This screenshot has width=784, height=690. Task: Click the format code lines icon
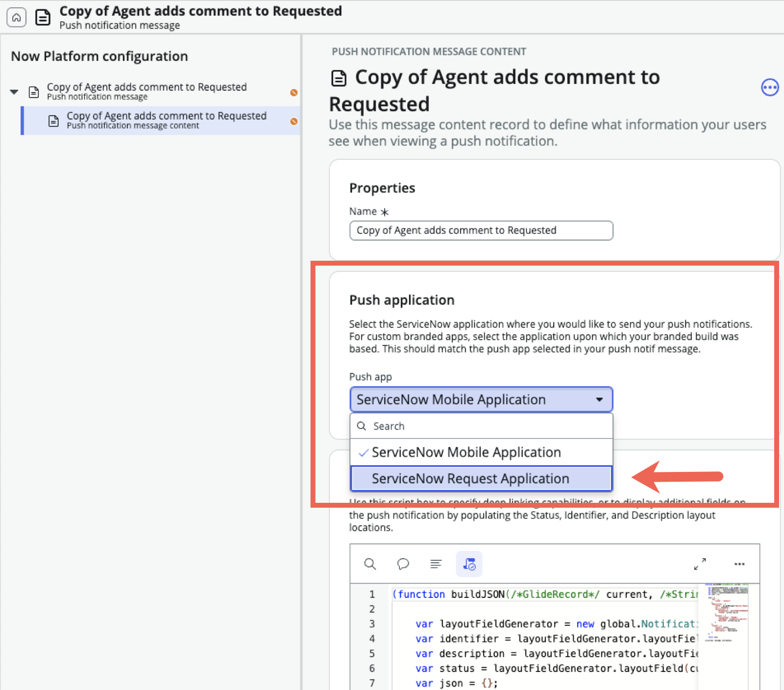pos(436,564)
